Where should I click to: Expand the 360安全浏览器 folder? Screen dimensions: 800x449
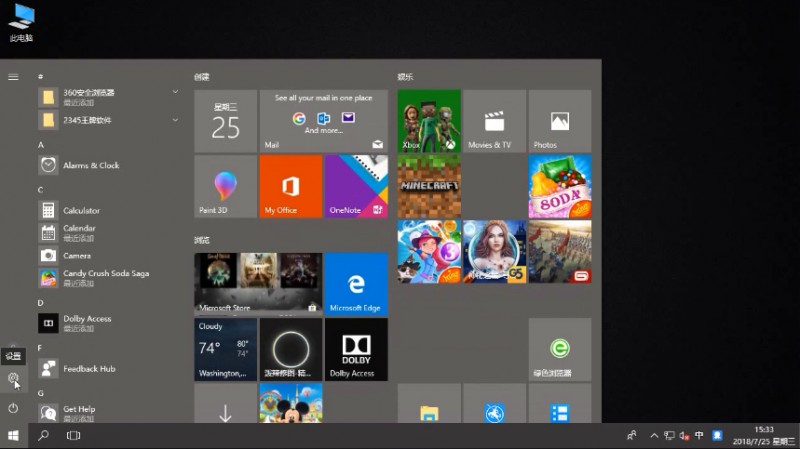click(x=108, y=97)
